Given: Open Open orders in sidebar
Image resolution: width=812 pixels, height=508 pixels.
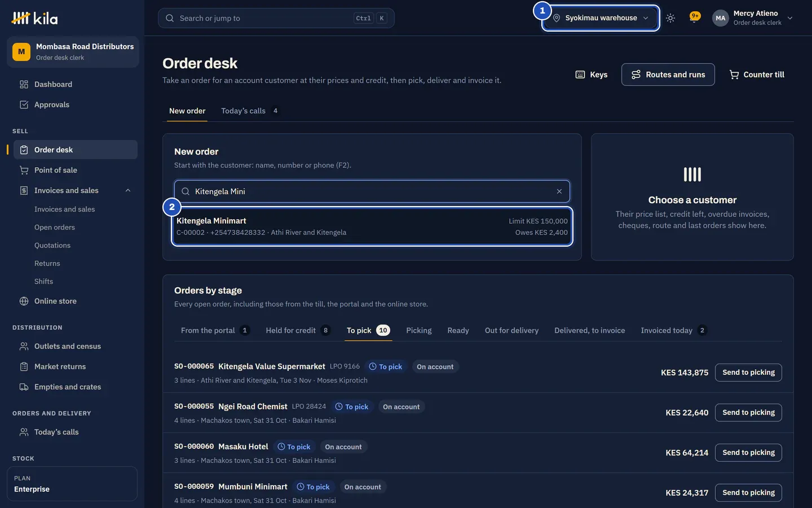Looking at the screenshot, I should click(x=55, y=227).
